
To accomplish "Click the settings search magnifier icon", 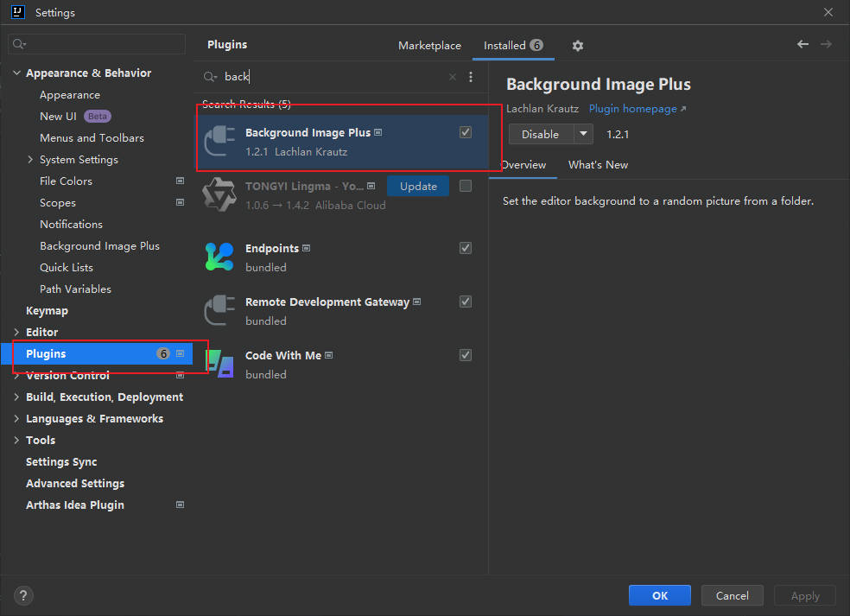I will coord(19,44).
